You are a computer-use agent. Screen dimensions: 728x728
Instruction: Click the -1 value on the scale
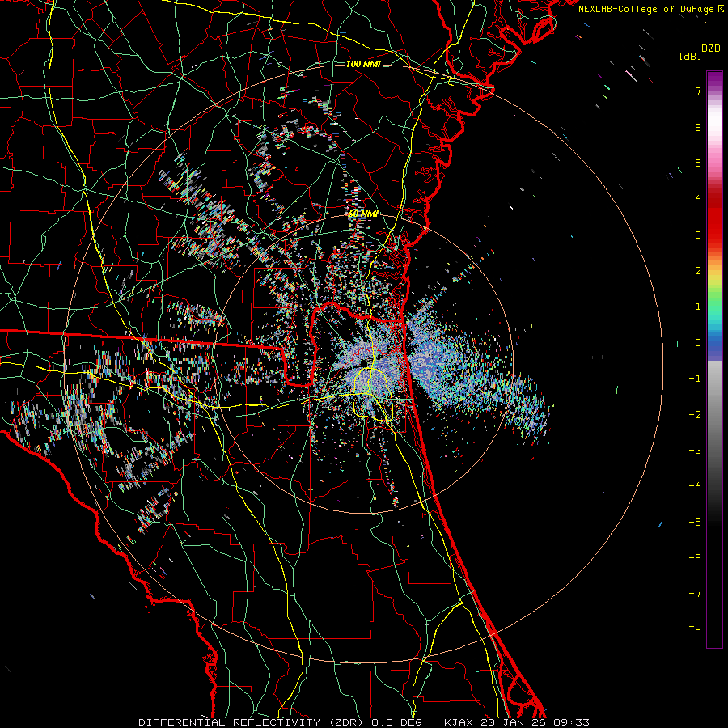(695, 379)
